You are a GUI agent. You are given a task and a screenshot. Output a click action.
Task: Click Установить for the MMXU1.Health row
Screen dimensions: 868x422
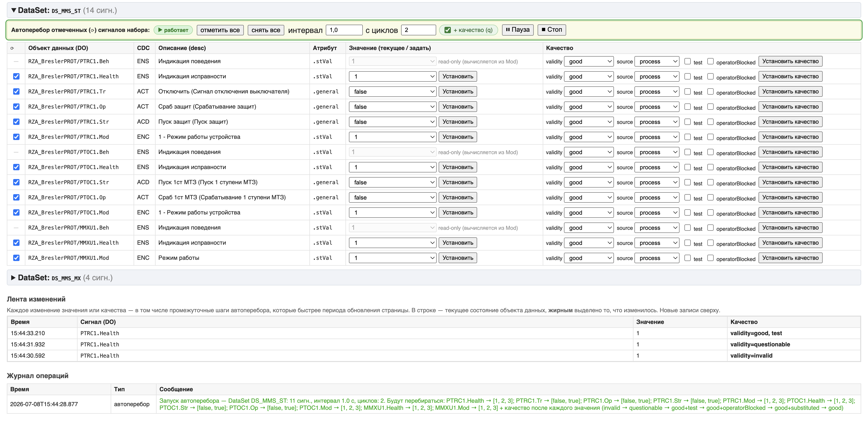pyautogui.click(x=458, y=243)
